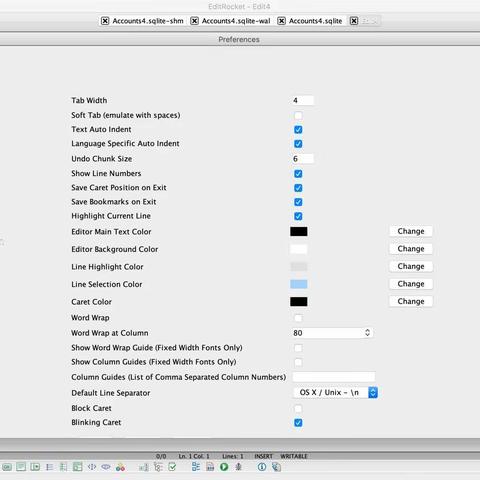Click the checkmark validate icon in toolbar

(172, 467)
